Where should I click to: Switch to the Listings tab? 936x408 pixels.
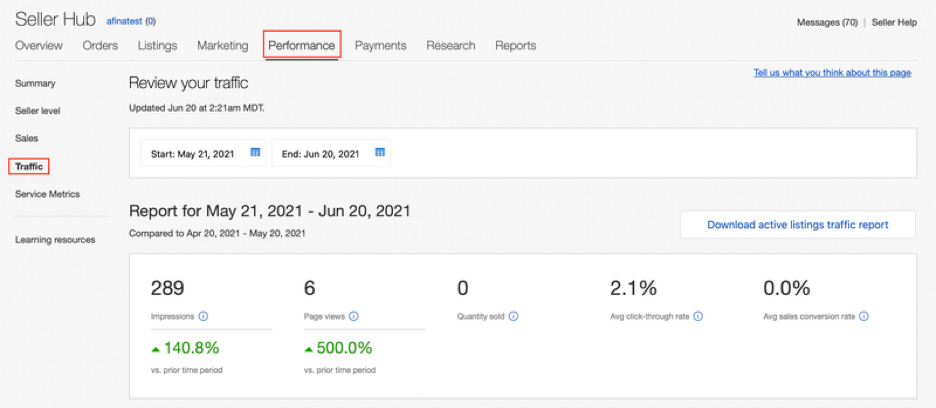click(158, 45)
